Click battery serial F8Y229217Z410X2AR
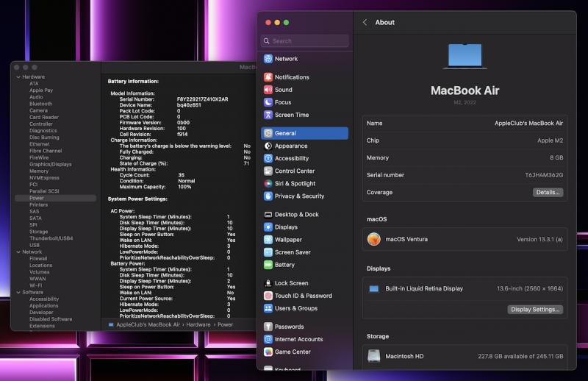Viewport: 588px width, 381px height. click(203, 99)
